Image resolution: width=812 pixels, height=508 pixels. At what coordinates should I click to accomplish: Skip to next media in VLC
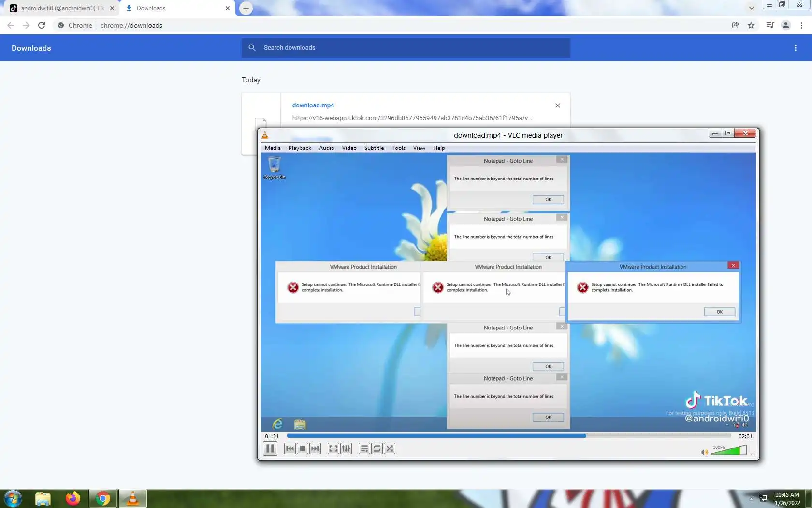pyautogui.click(x=315, y=448)
